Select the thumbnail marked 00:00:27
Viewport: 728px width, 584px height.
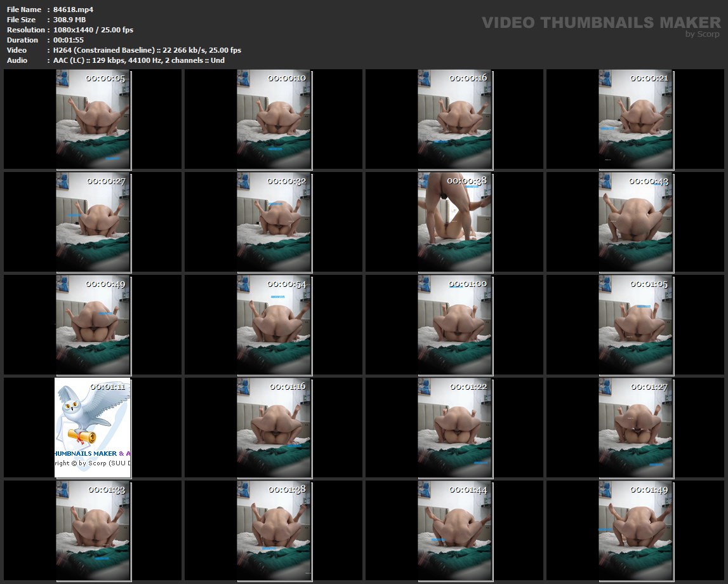tap(93, 222)
